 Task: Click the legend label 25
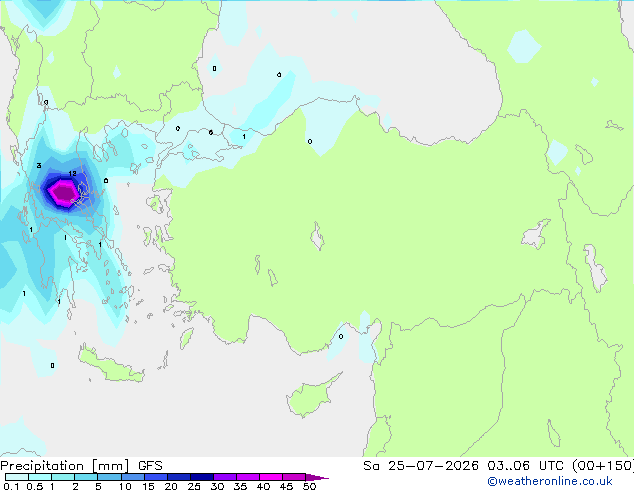194,486
